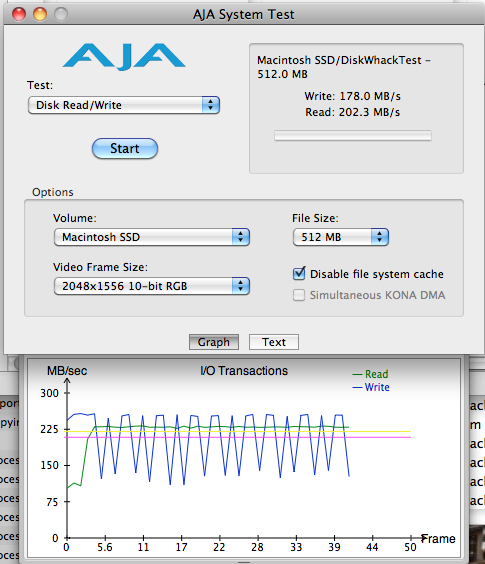Click the Write: 178.0 MB/s result
Image resolution: width=485 pixels, height=564 pixels.
(x=353, y=96)
